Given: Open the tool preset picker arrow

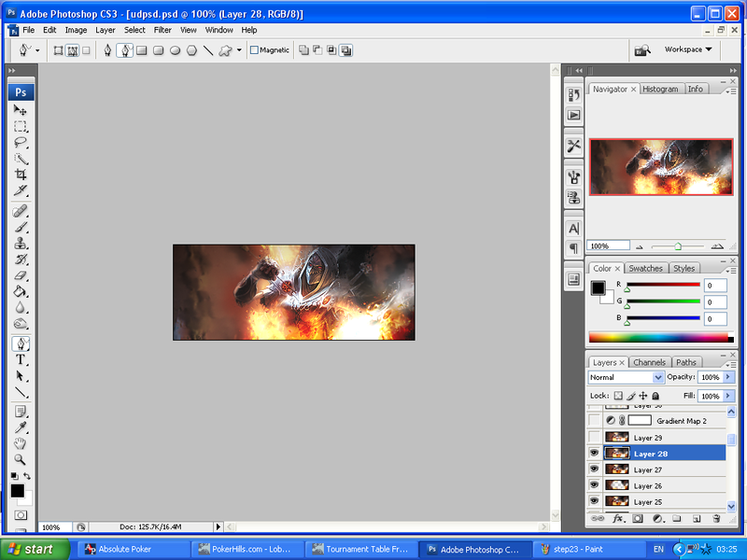Looking at the screenshot, I should pos(37,50).
